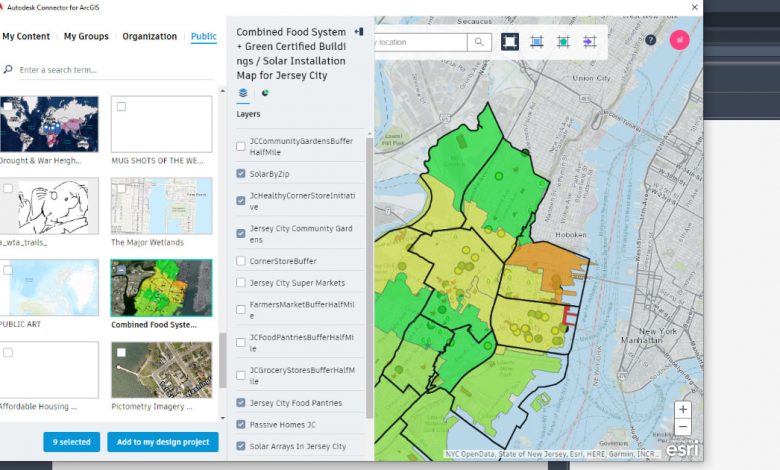Image resolution: width=780 pixels, height=470 pixels.
Task: Uncheck the SolarByZip layer
Action: pos(241,174)
